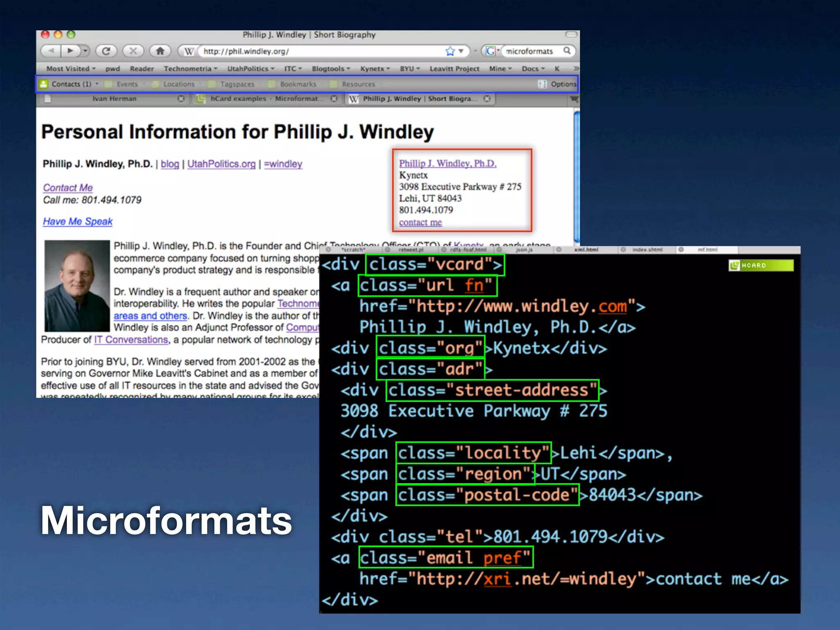
Task: Click the contact me link in vcard
Action: click(x=420, y=222)
